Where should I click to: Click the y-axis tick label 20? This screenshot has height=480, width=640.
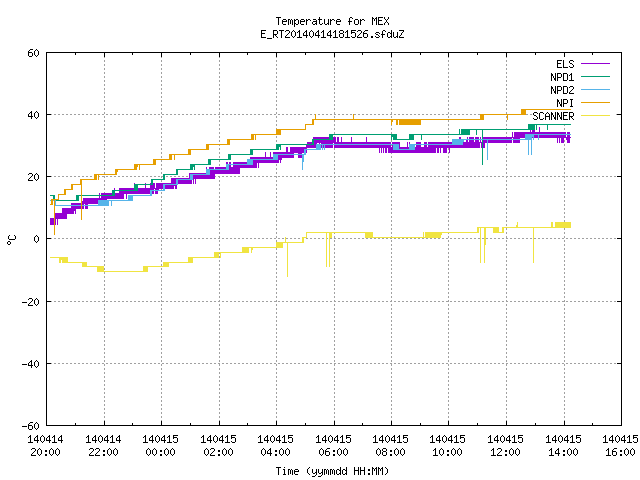(33, 178)
